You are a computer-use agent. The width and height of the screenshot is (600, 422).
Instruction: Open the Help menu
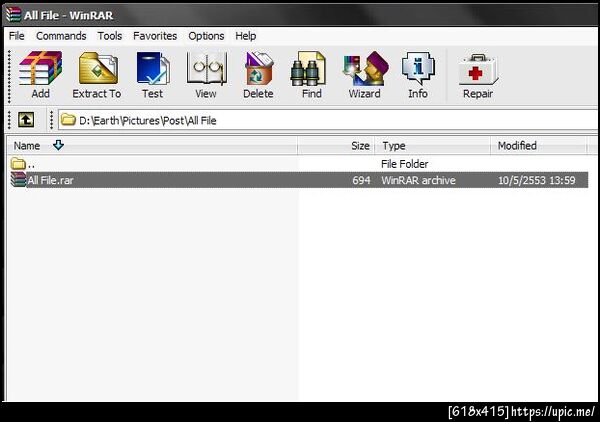tap(246, 36)
